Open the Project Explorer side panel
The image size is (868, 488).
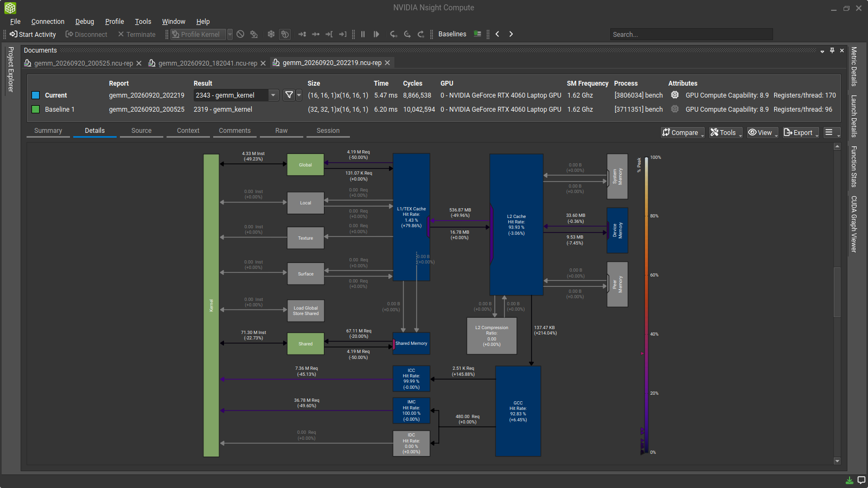pos(10,69)
